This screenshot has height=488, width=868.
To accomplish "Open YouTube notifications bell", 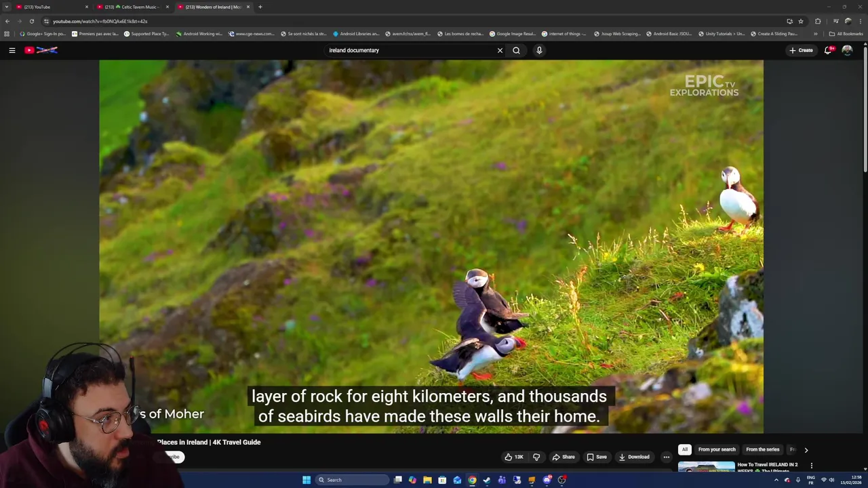I will click(828, 50).
